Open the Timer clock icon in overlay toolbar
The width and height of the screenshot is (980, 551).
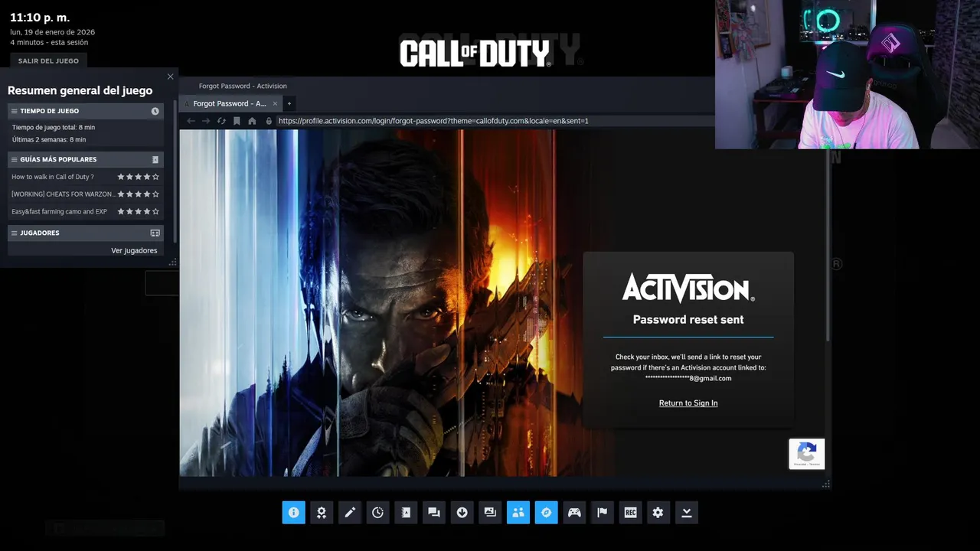tap(377, 513)
